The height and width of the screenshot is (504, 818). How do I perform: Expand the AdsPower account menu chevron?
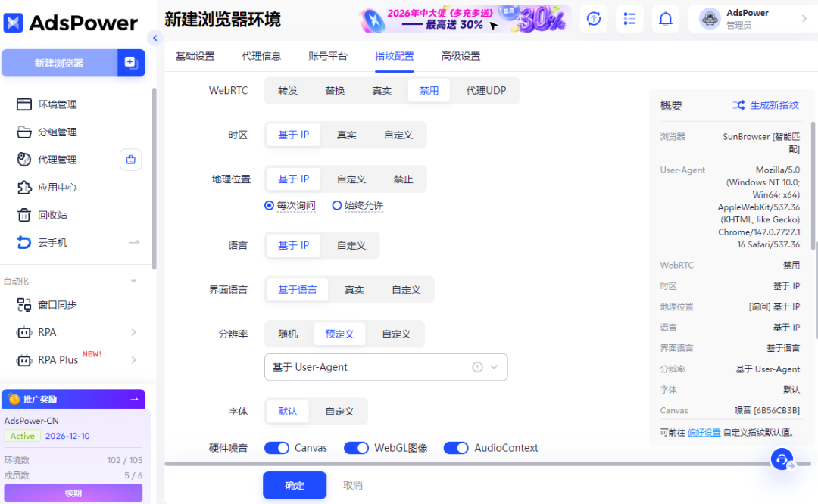point(804,19)
